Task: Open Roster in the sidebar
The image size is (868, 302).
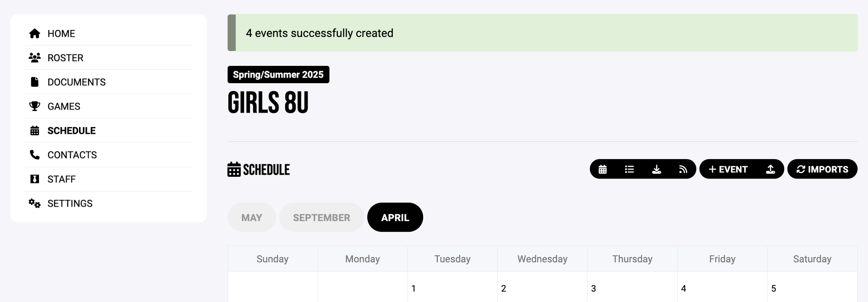Action: tap(65, 58)
